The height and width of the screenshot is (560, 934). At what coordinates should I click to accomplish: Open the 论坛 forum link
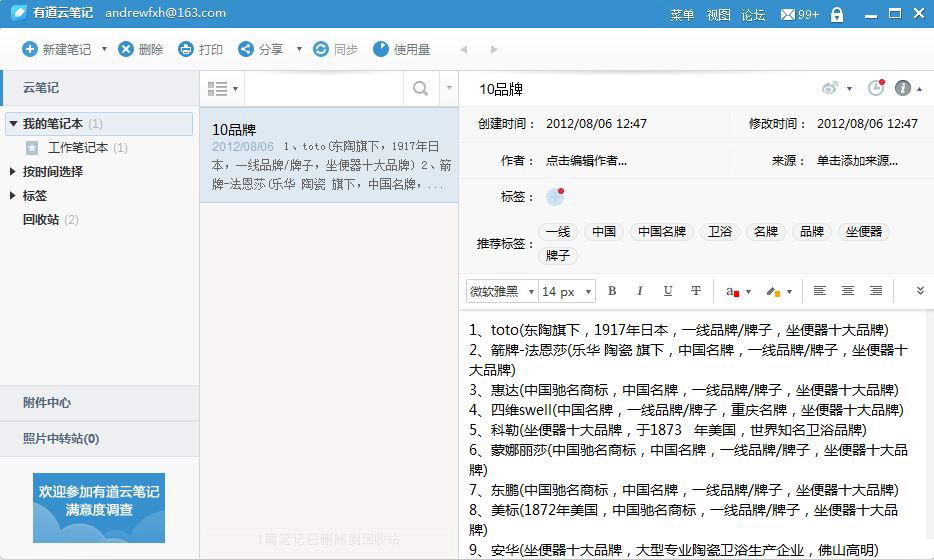pyautogui.click(x=753, y=14)
